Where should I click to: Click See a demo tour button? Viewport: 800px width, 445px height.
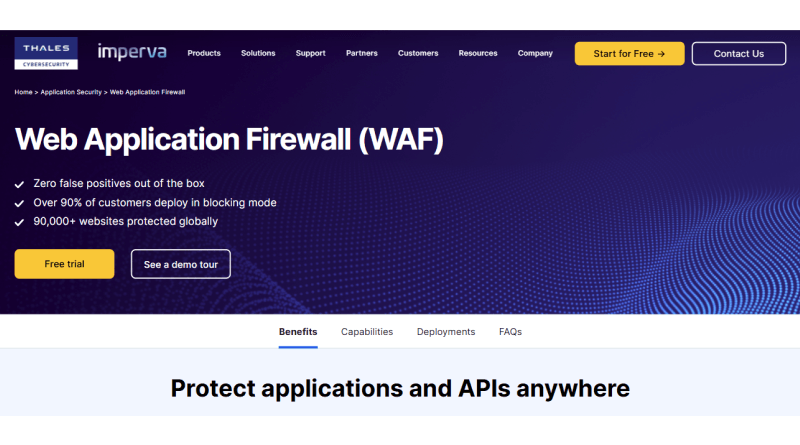coord(181,264)
